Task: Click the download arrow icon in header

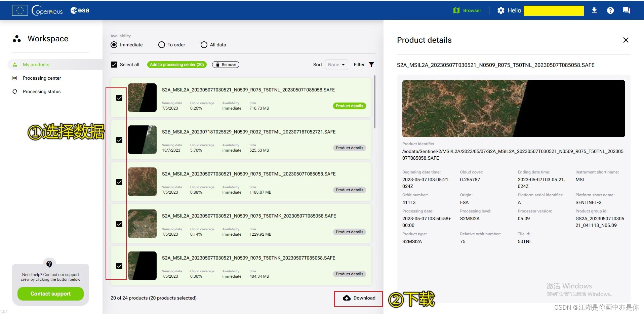Action: click(x=594, y=10)
